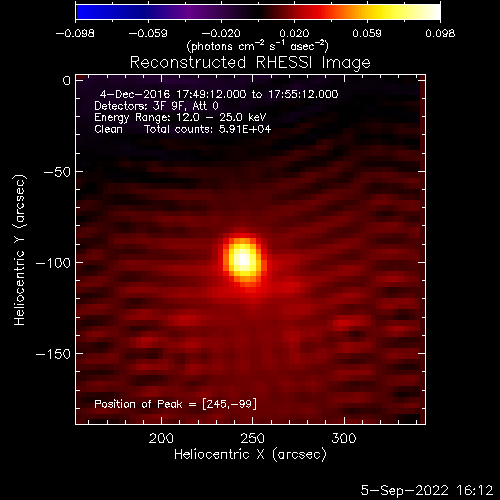Click the 250 tick label on X axis
The image size is (500, 500).
point(252,438)
